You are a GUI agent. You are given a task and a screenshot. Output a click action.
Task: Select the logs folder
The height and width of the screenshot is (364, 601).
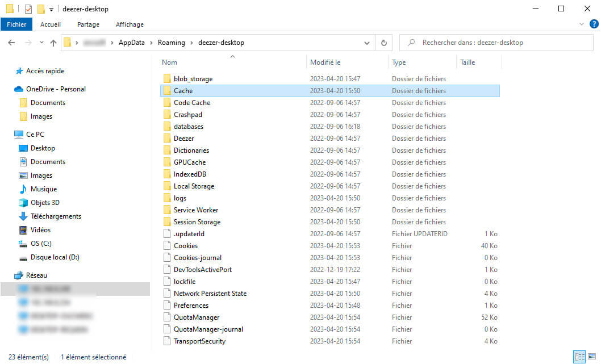pyautogui.click(x=180, y=198)
